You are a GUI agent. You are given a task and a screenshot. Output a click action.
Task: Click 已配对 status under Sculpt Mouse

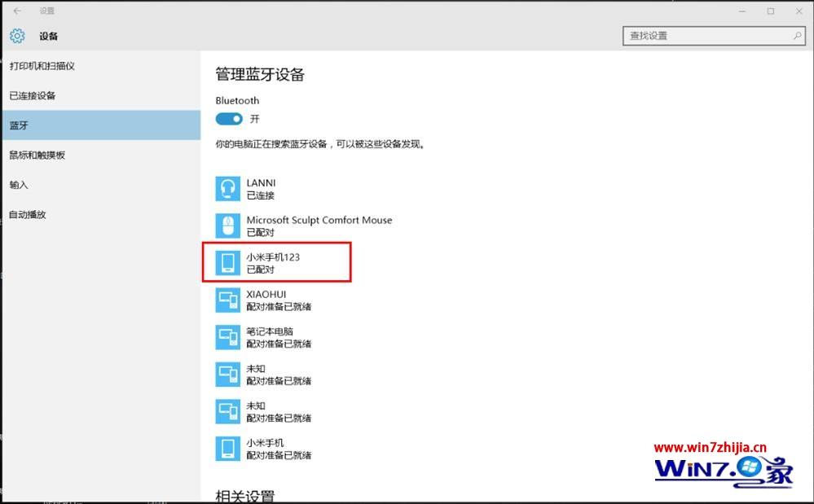point(261,232)
